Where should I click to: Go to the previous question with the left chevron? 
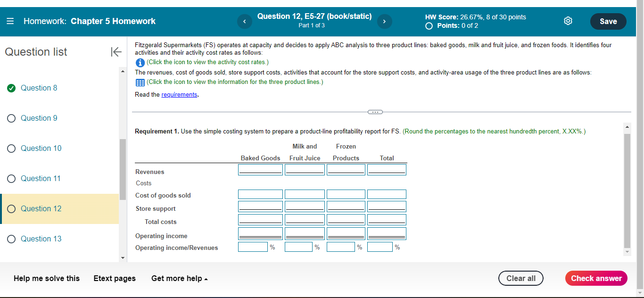tap(244, 21)
